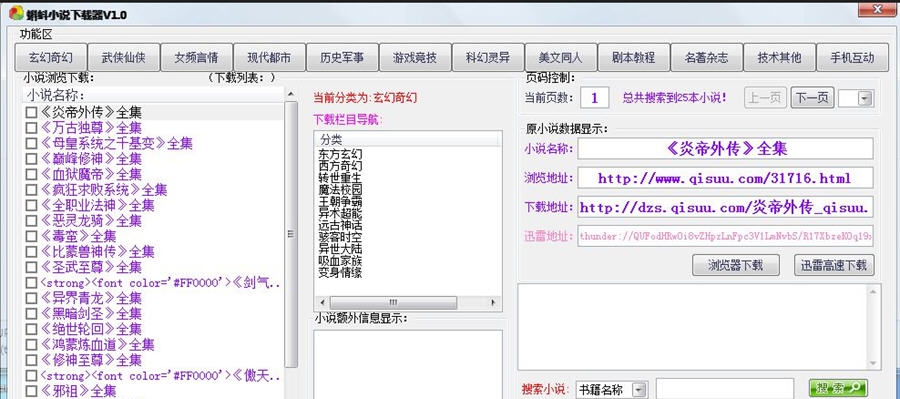Open the 美文同人 category

(561, 57)
